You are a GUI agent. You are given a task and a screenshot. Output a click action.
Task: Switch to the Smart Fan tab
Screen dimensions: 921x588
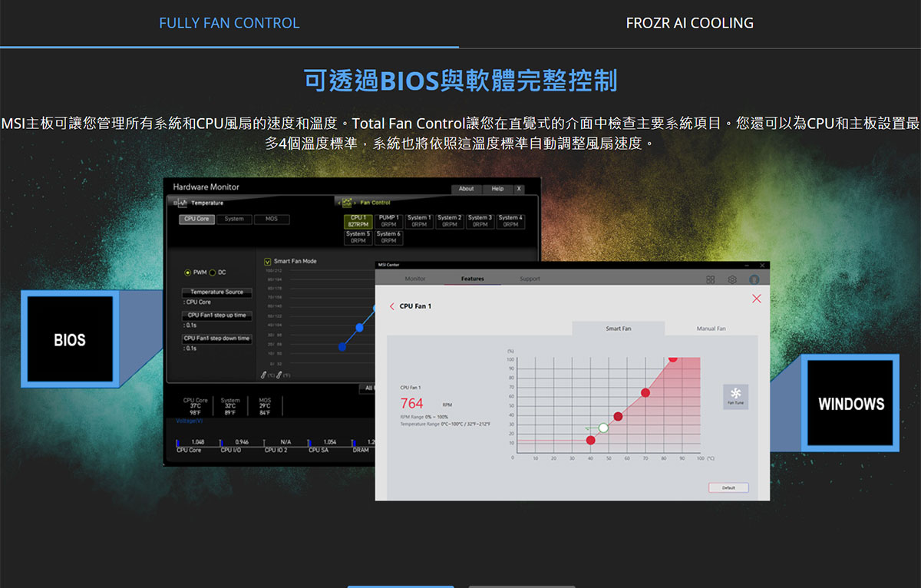[x=619, y=329]
